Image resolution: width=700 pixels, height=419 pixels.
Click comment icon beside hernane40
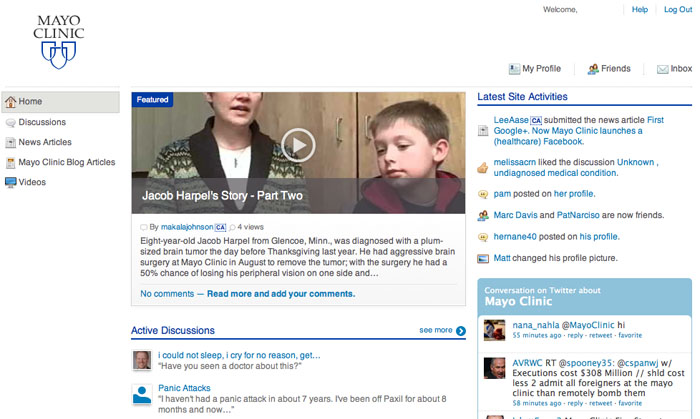pyautogui.click(x=483, y=237)
